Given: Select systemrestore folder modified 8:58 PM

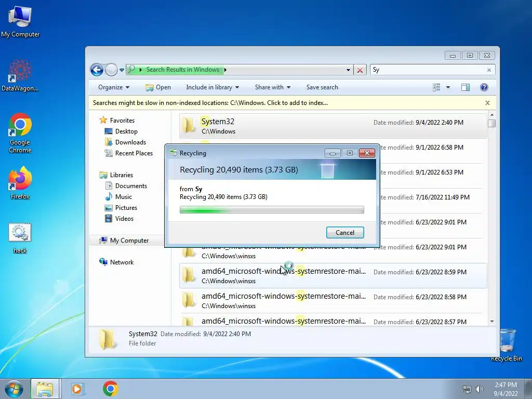Looking at the screenshot, I should tap(333, 301).
